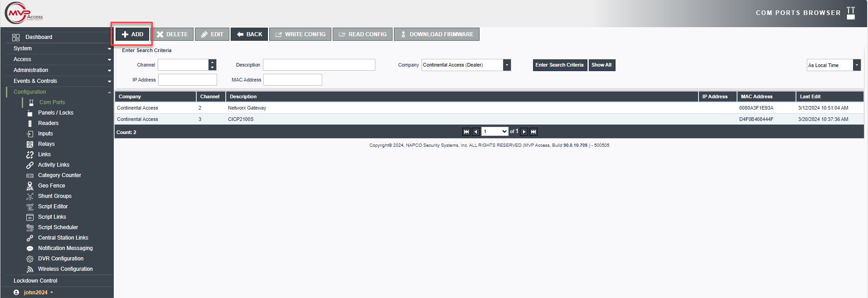This screenshot has width=868, height=298.
Task: Click the Add button with plus icon
Action: (x=132, y=34)
